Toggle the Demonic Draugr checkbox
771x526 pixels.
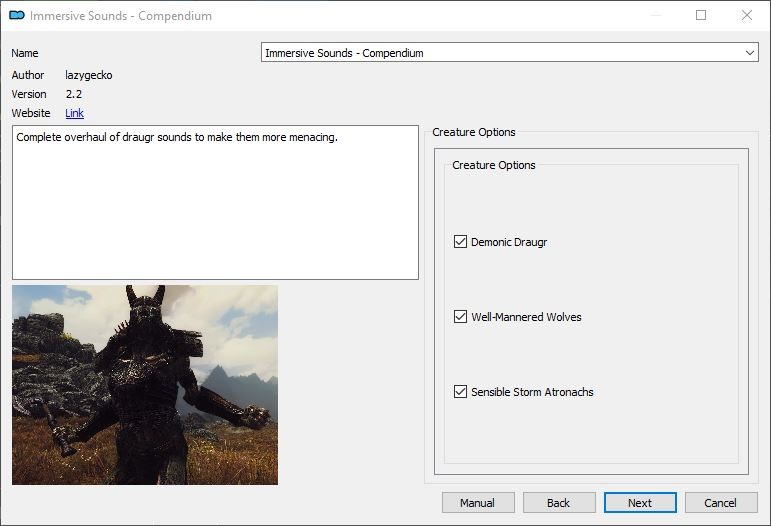click(460, 242)
